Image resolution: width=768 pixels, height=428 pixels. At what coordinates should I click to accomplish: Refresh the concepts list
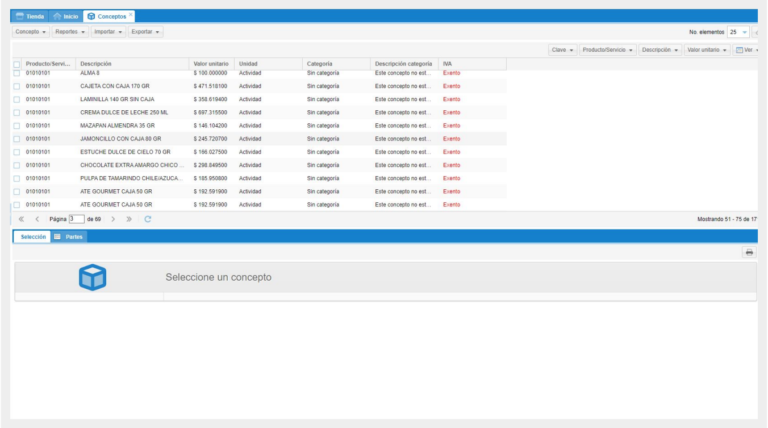pos(148,218)
